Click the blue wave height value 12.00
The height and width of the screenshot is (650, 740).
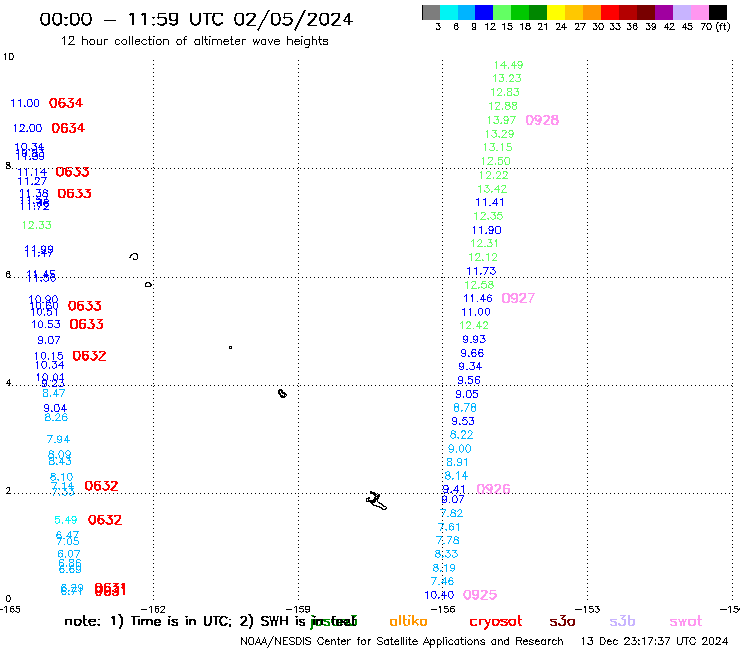pyautogui.click(x=27, y=128)
